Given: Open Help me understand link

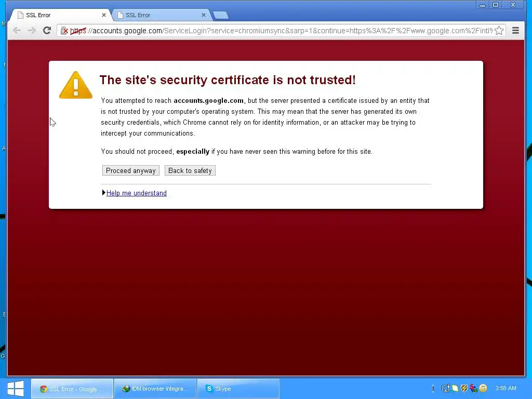Looking at the screenshot, I should coord(137,193).
